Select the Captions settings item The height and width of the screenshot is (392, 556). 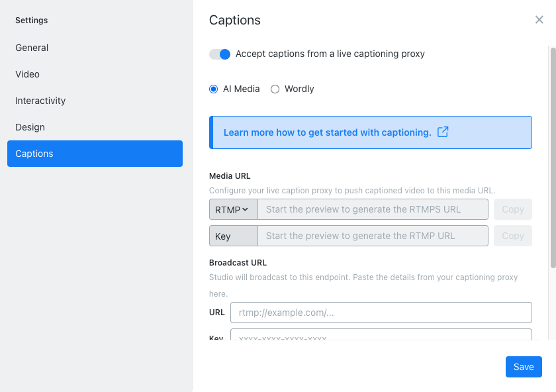95,154
